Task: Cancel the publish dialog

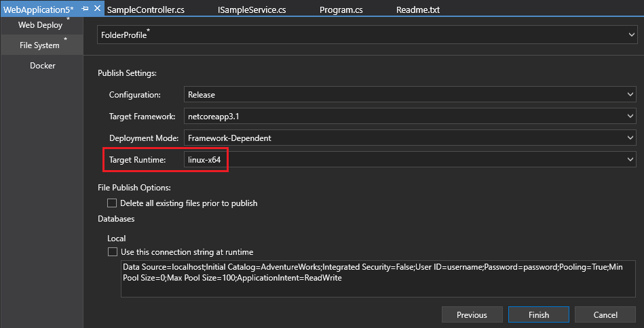Action: pyautogui.click(x=605, y=314)
